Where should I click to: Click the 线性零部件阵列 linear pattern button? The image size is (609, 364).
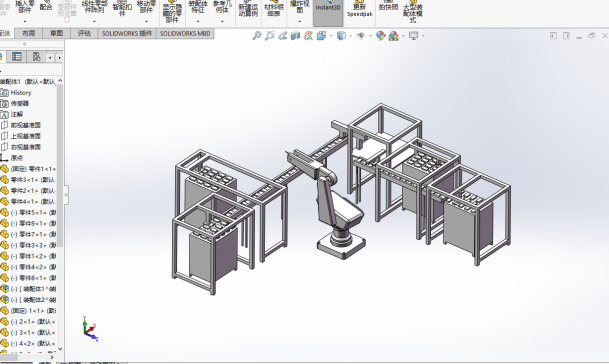point(94,7)
